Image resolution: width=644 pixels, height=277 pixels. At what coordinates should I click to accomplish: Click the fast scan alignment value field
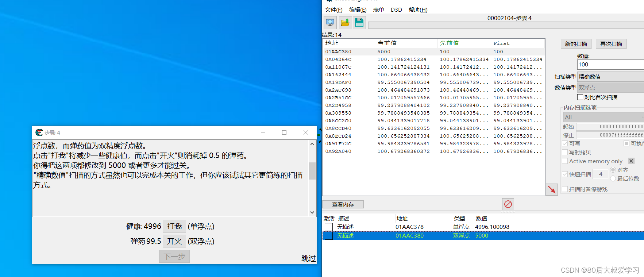coord(601,174)
